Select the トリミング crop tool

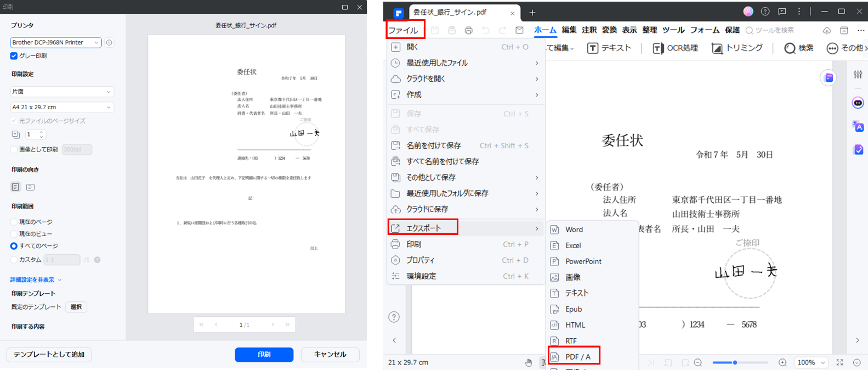[x=737, y=48]
